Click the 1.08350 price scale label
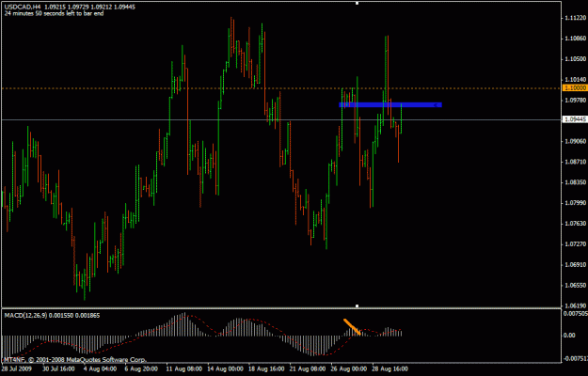 point(575,182)
